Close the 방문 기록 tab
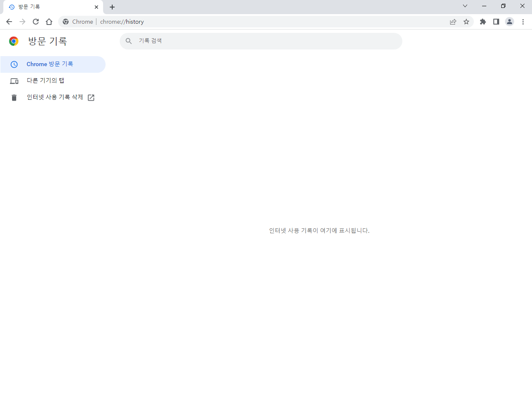Image resolution: width=532 pixels, height=405 pixels. click(96, 7)
